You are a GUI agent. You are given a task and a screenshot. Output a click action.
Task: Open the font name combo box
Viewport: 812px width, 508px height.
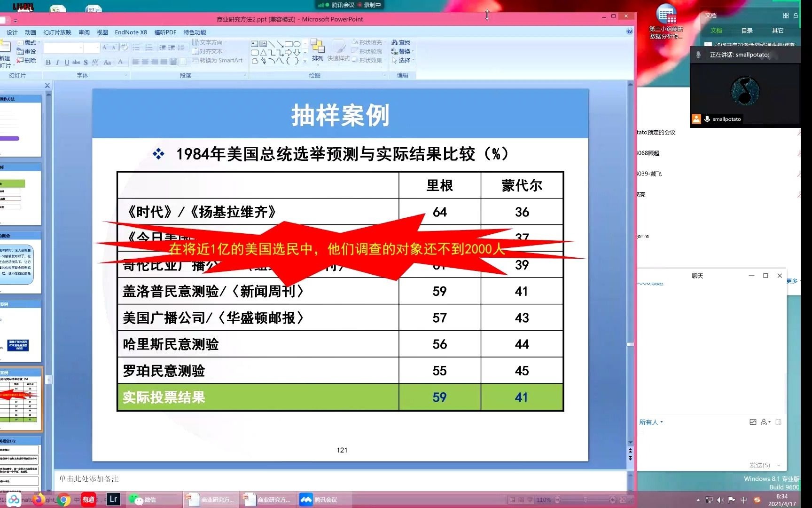click(x=63, y=48)
